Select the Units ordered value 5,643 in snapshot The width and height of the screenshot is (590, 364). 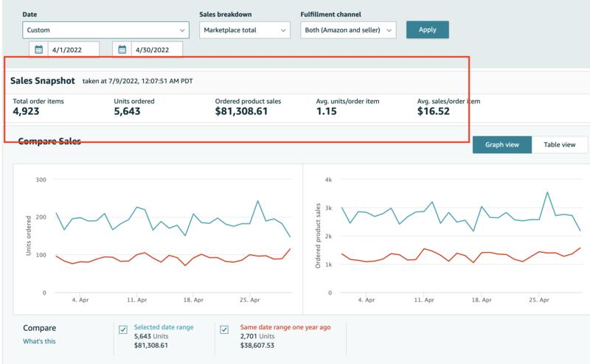point(127,111)
